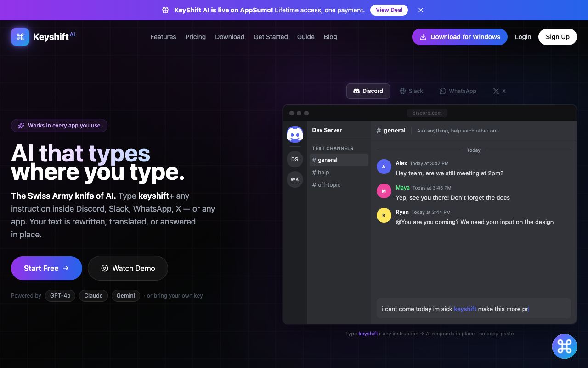Open the Pricing nav link

(196, 37)
